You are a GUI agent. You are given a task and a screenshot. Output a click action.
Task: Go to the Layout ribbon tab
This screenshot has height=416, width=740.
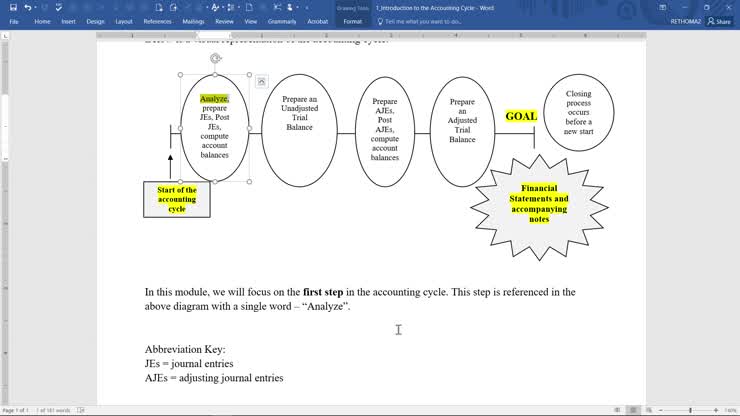point(124,22)
